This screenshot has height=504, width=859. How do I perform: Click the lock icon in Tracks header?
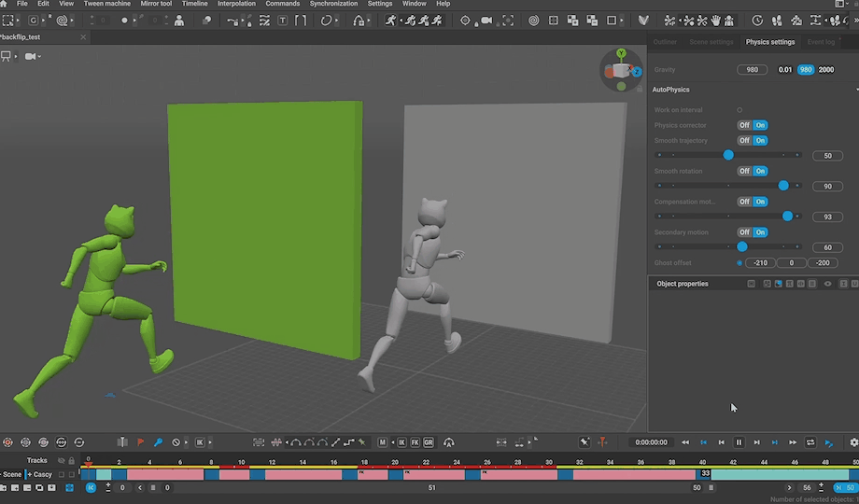click(72, 460)
